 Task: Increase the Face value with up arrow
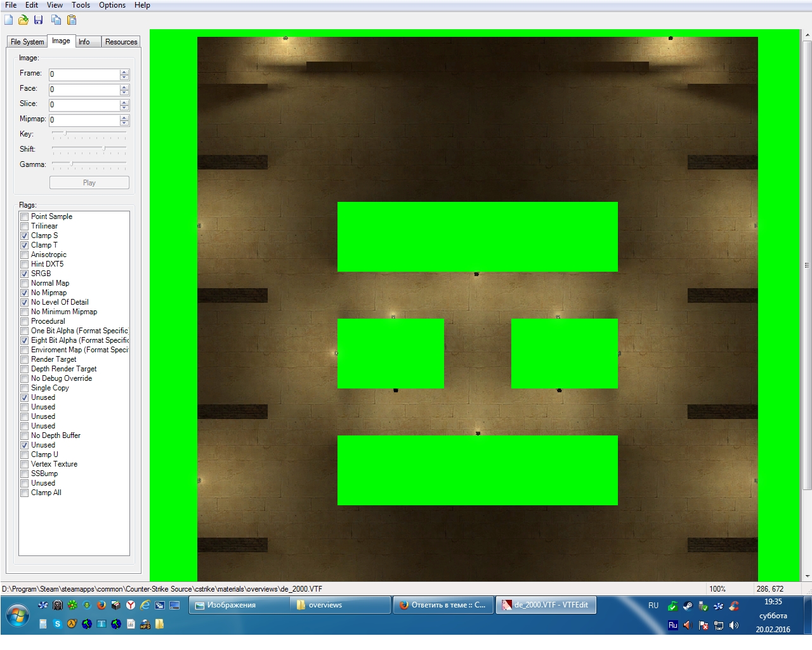tap(124, 86)
